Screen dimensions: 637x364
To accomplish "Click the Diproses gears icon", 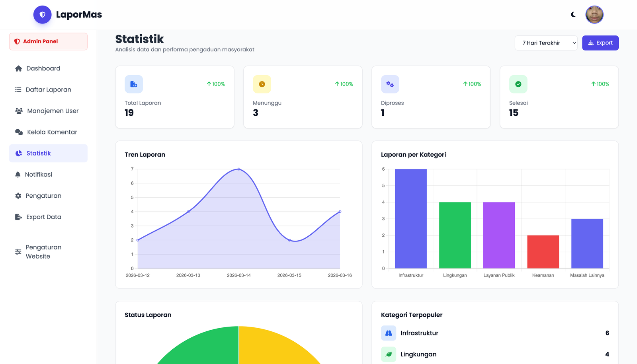I will [390, 84].
